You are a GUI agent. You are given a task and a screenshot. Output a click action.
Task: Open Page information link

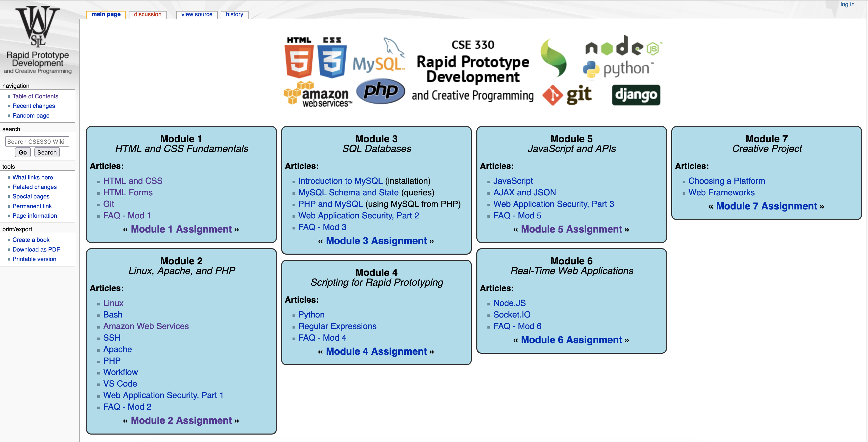(35, 216)
